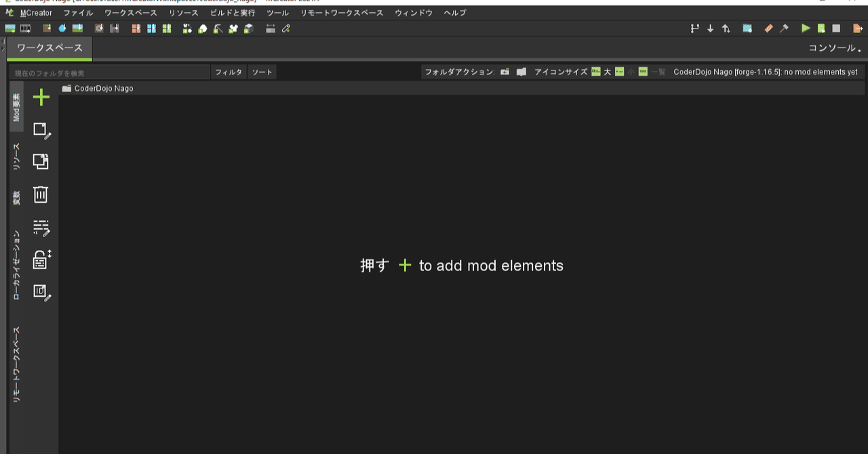Click the grey floppy import structure icon

point(115,28)
